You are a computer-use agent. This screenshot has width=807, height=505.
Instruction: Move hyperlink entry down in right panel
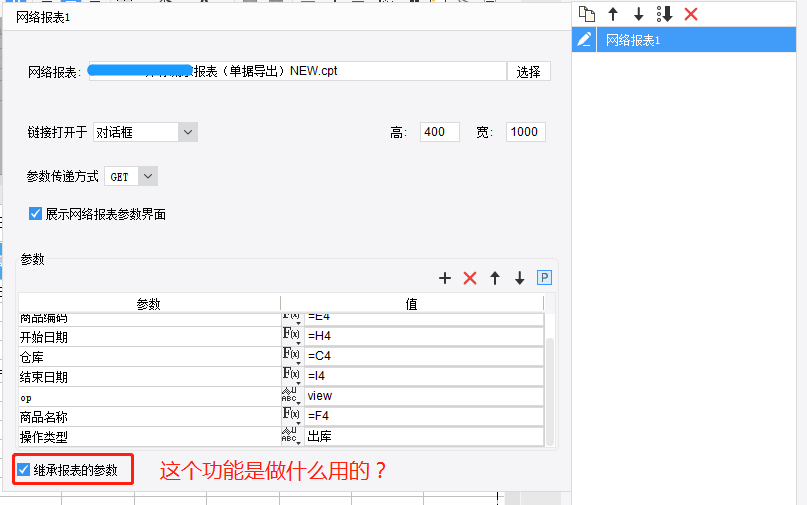click(x=638, y=14)
